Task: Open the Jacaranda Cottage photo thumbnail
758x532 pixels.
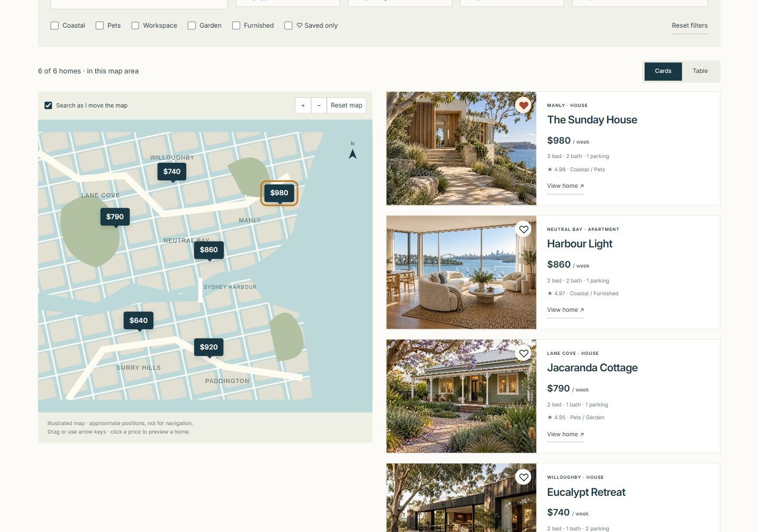Action: point(462,396)
